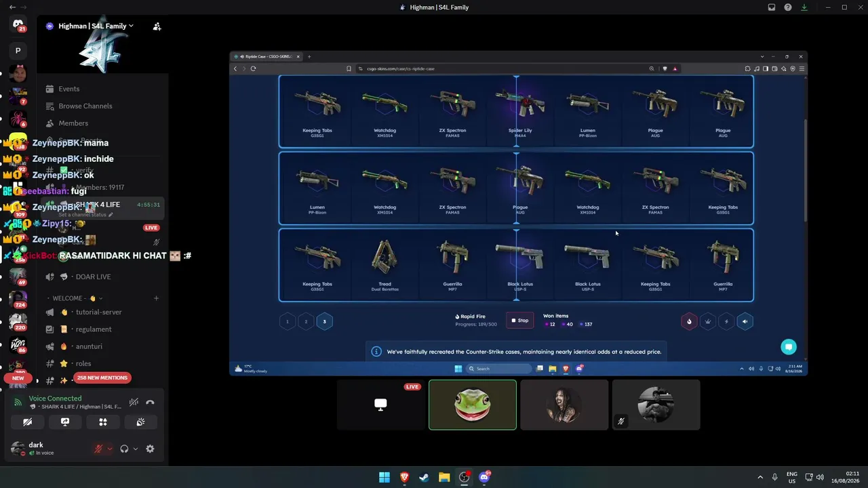Open Discord help question mark icon

click(788, 7)
